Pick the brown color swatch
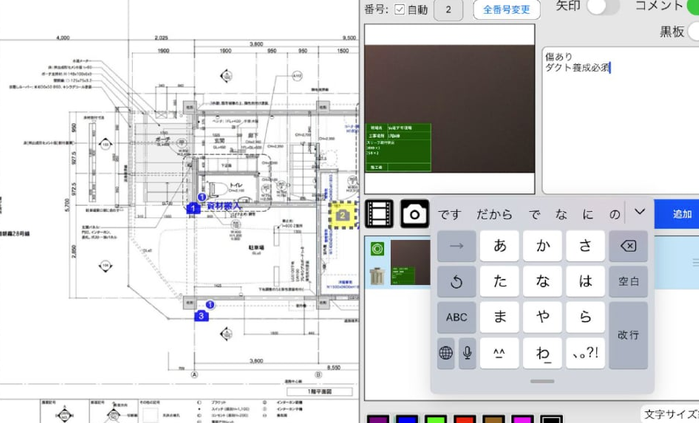Viewport: 699px width, 423px height. (x=493, y=419)
